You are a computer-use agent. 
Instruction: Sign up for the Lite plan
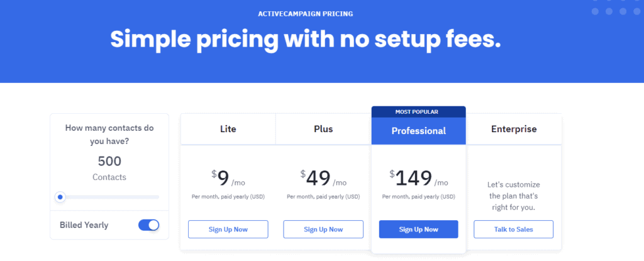coord(228,230)
